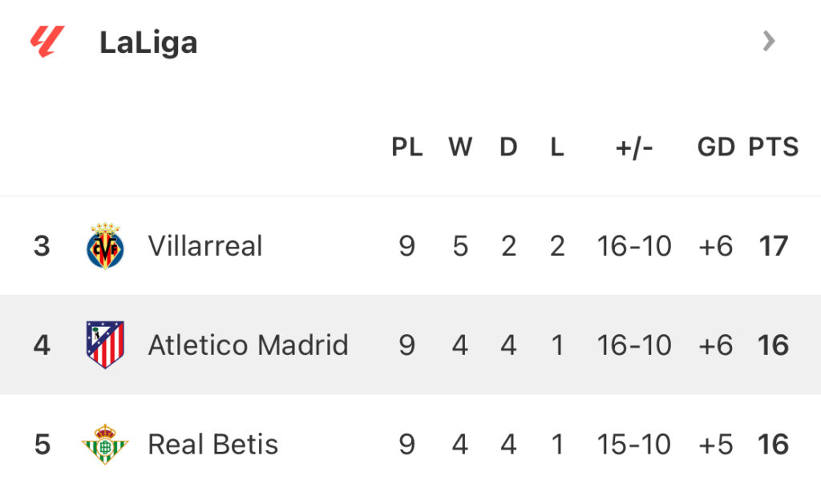The image size is (821, 504).
Task: Sort by the PL column header
Action: [406, 147]
